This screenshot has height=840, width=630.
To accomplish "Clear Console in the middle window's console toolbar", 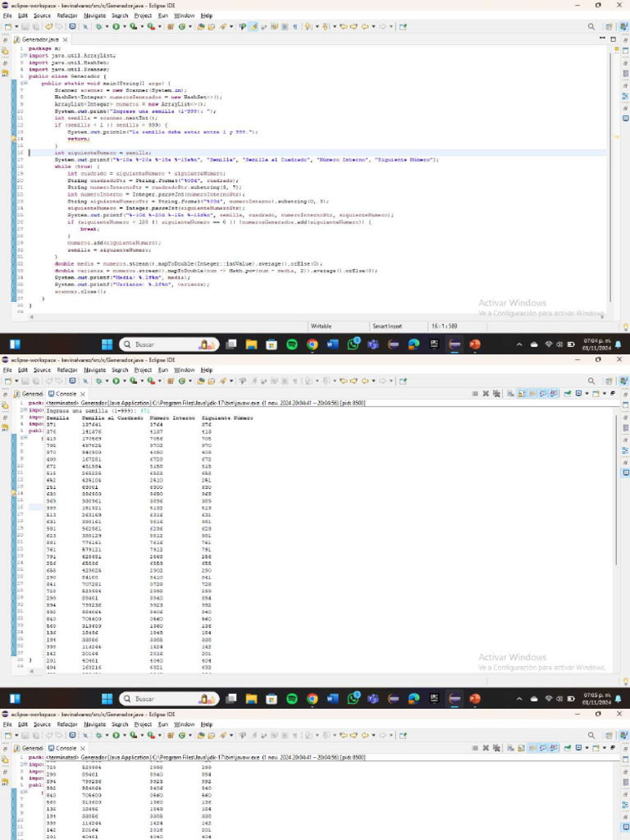I will click(x=508, y=394).
